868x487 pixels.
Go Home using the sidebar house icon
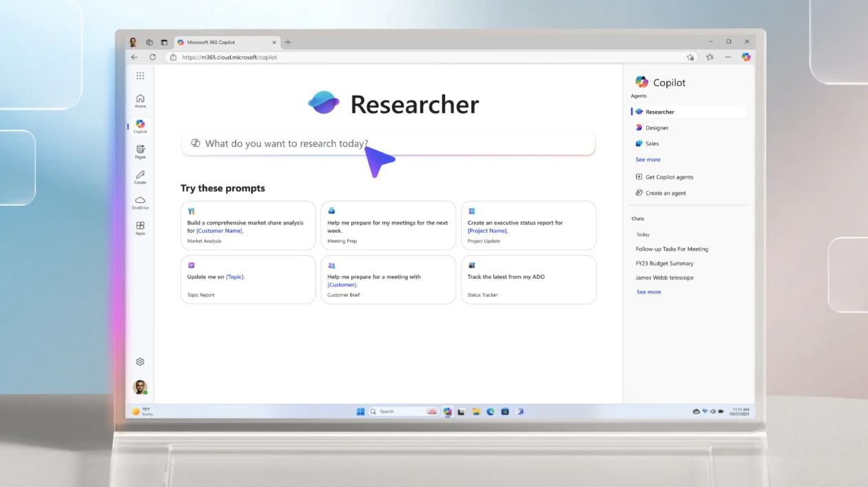click(x=140, y=99)
